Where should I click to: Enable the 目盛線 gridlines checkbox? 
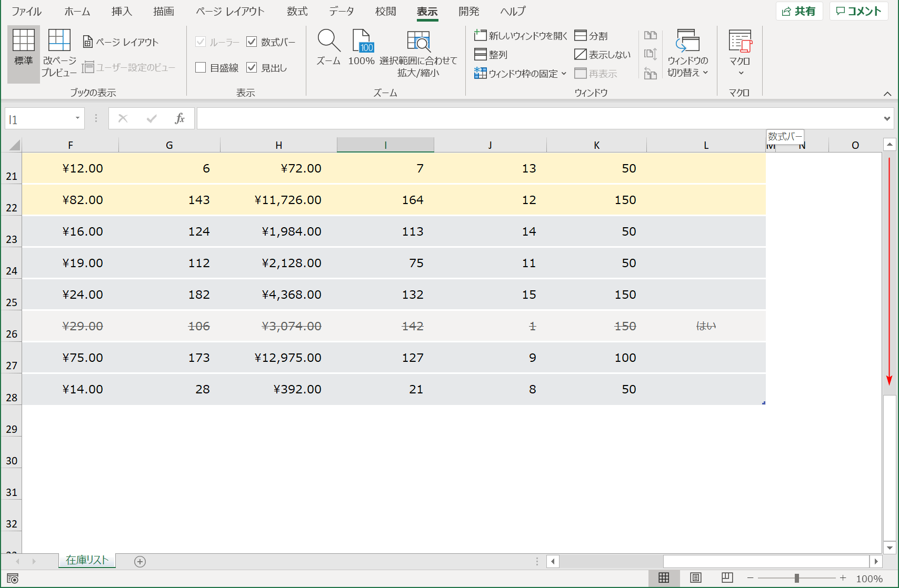point(201,68)
